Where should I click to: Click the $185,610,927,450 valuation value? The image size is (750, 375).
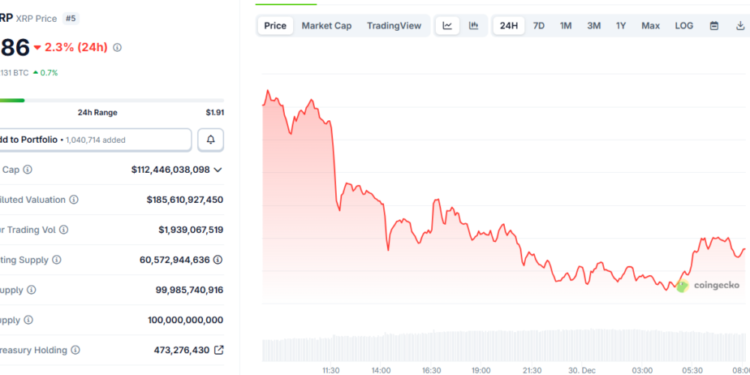pyautogui.click(x=185, y=200)
